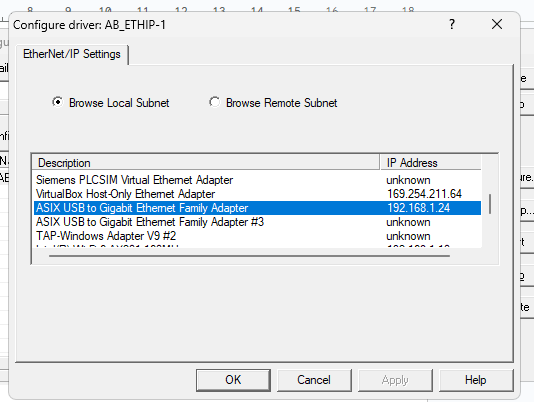The width and height of the screenshot is (534, 402).
Task: Click the Description column header
Action: (x=206, y=163)
